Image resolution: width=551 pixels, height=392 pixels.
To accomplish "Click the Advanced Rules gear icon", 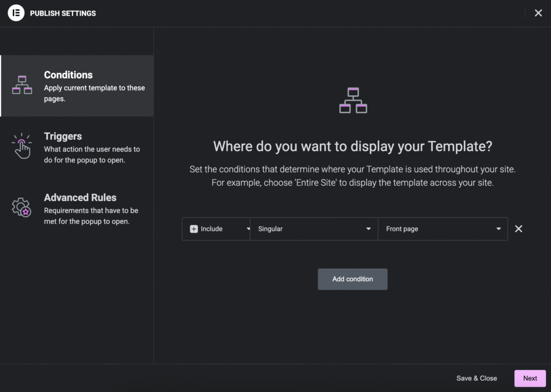I will [x=22, y=207].
